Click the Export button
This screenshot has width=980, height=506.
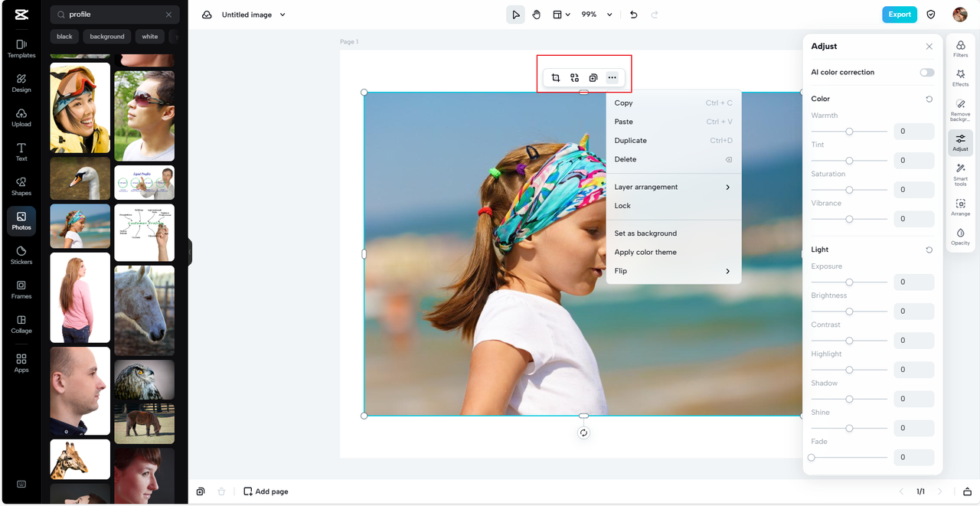pos(900,15)
